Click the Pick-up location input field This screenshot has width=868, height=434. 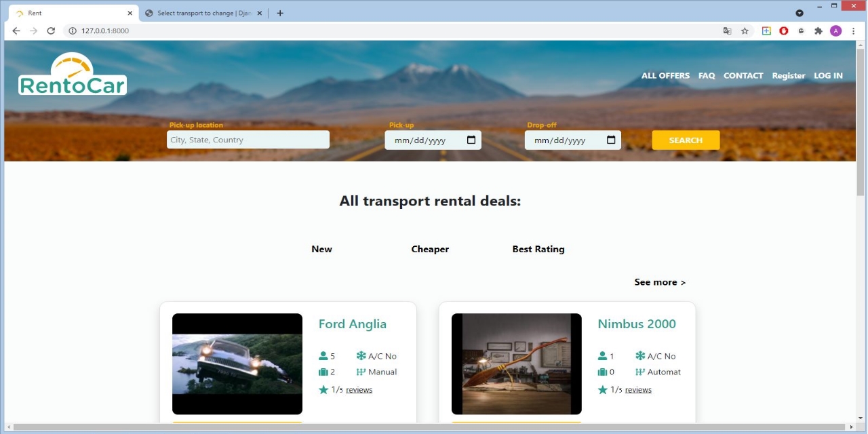pyautogui.click(x=248, y=139)
